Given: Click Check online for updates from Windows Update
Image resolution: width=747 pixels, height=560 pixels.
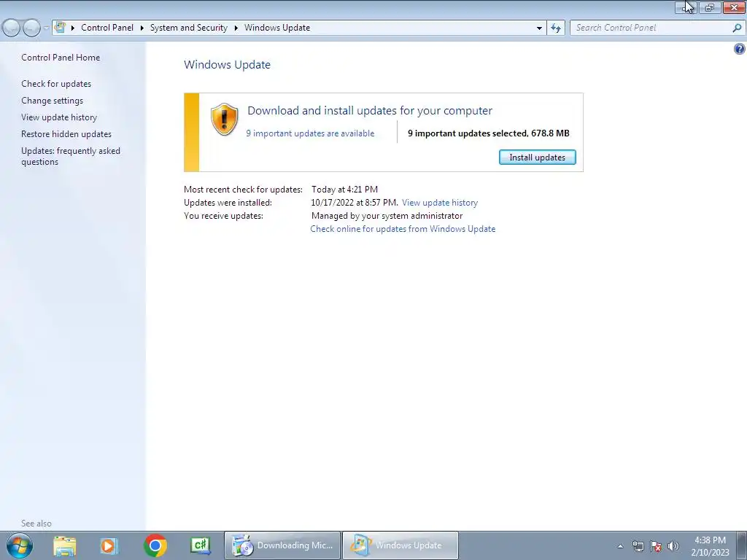Looking at the screenshot, I should pos(403,228).
